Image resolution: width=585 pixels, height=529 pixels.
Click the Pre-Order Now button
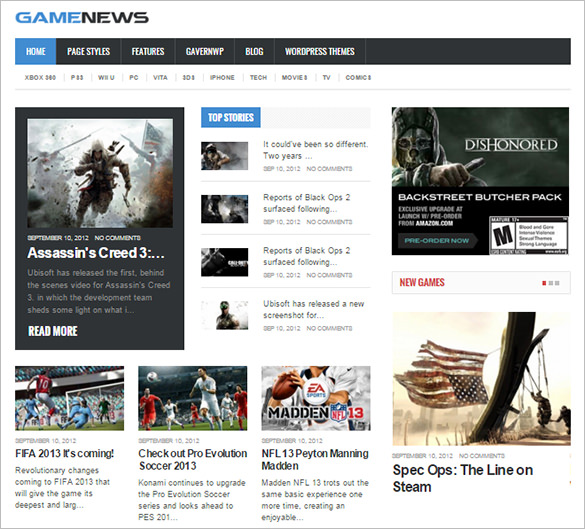point(438,241)
